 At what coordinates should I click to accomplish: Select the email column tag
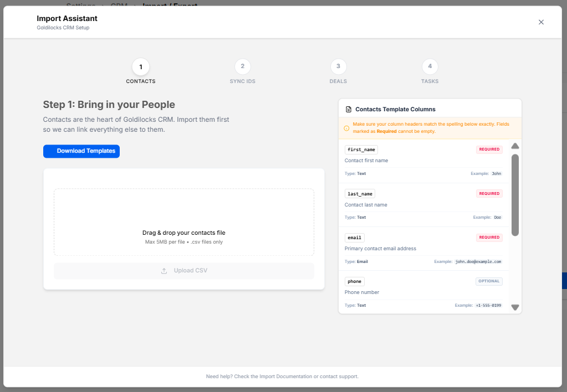point(354,238)
